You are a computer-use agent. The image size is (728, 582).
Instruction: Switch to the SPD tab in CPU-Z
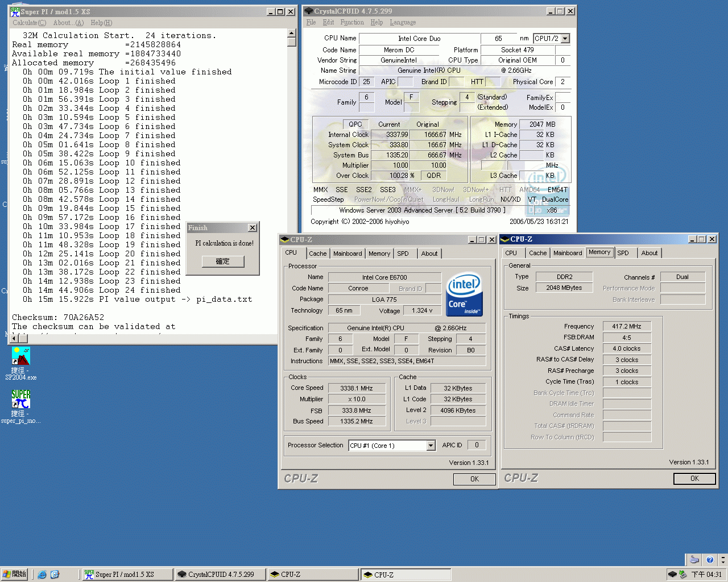pos(404,253)
